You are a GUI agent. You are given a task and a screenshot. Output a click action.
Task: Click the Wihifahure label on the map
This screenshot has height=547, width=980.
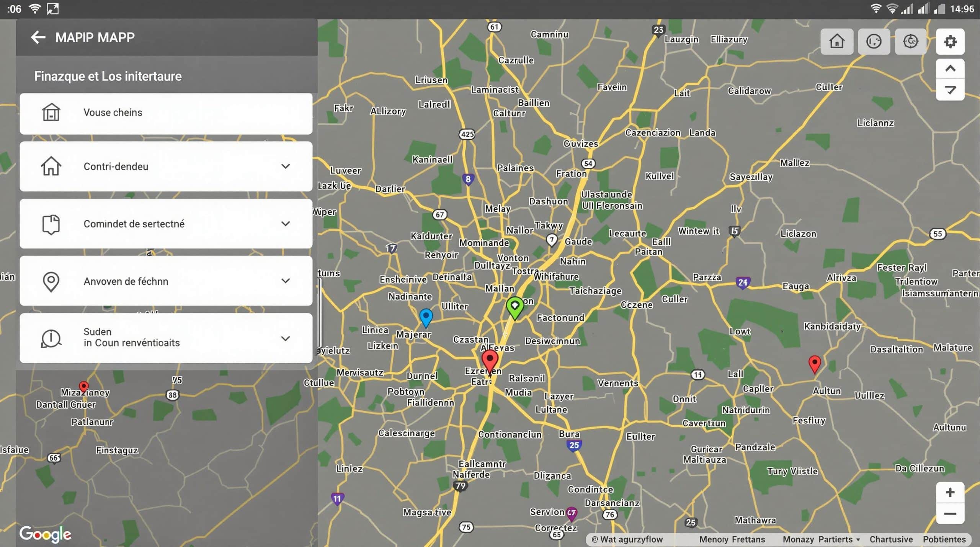[x=556, y=276]
